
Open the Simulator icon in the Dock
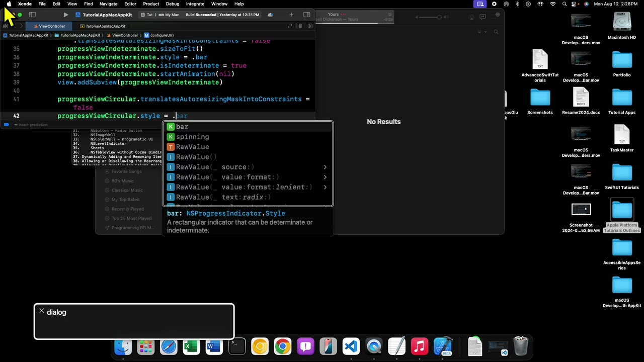(328, 346)
